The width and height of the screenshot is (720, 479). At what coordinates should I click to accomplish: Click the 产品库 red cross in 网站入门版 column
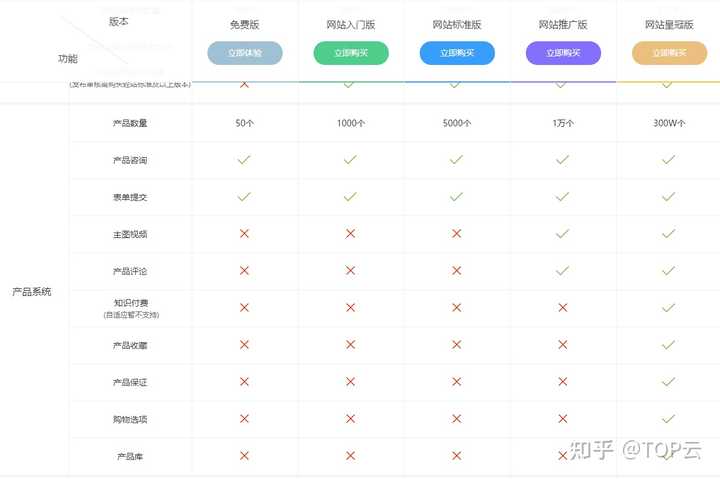click(x=350, y=456)
